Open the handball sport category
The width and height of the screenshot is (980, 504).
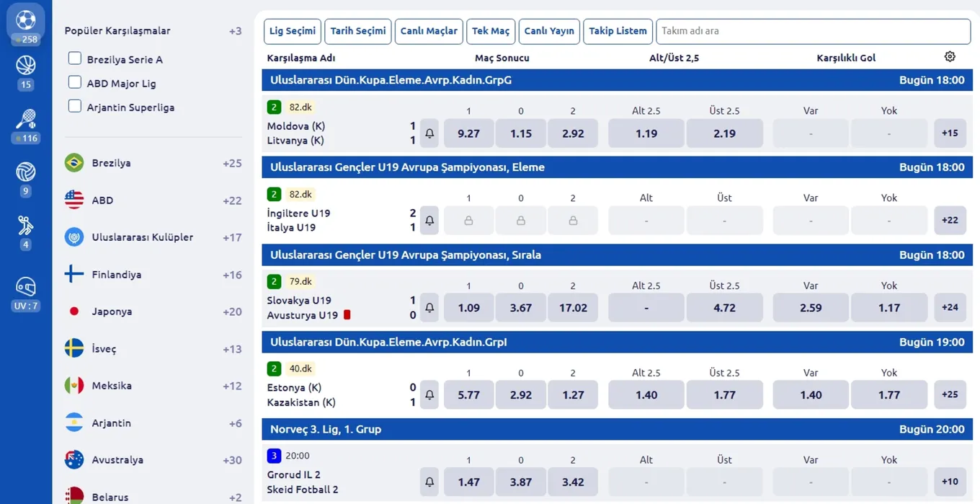pos(26,226)
